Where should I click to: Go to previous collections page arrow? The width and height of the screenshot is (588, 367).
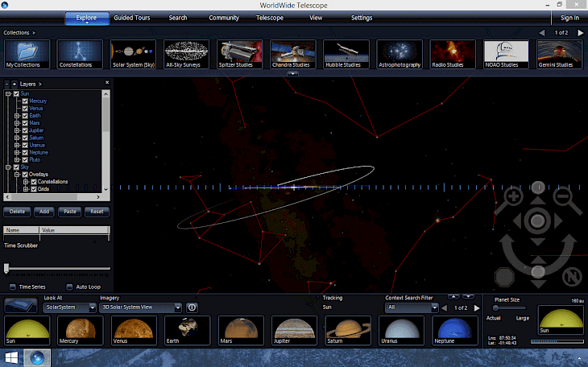point(542,33)
